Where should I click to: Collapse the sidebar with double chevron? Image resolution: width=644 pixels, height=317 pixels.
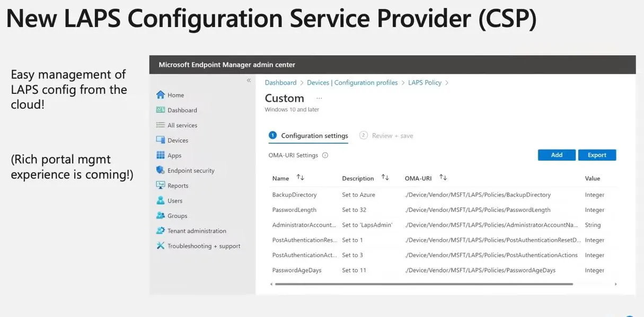(249, 81)
